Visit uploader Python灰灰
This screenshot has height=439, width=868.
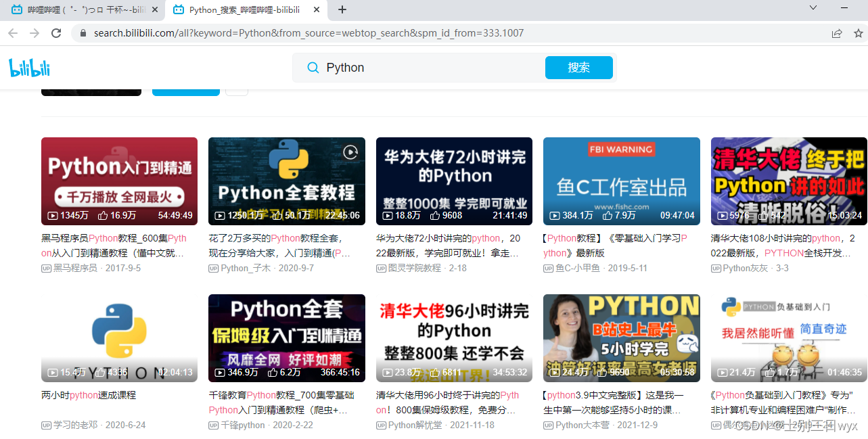click(746, 269)
